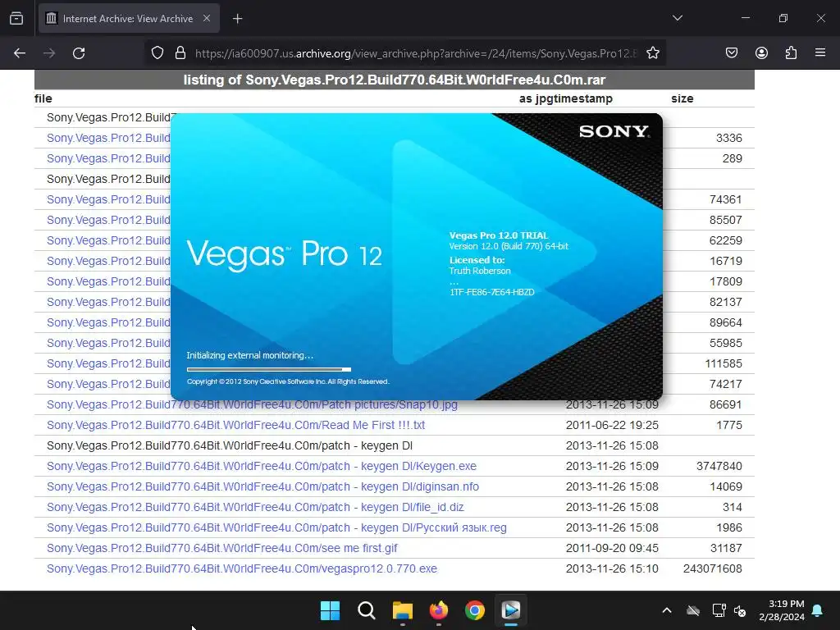Select the Internet Archive: View Archive tab
Screen dimensions: 840x630
[x=129, y=18]
